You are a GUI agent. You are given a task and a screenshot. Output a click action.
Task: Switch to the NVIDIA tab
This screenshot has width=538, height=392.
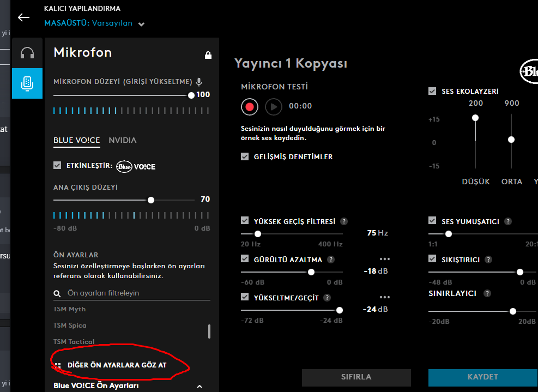tap(123, 140)
